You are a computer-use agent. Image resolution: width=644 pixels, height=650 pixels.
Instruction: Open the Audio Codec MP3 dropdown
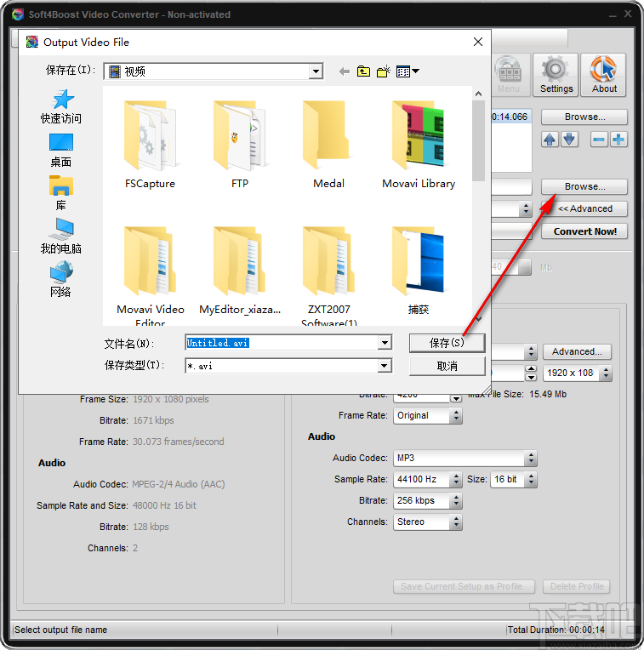531,458
